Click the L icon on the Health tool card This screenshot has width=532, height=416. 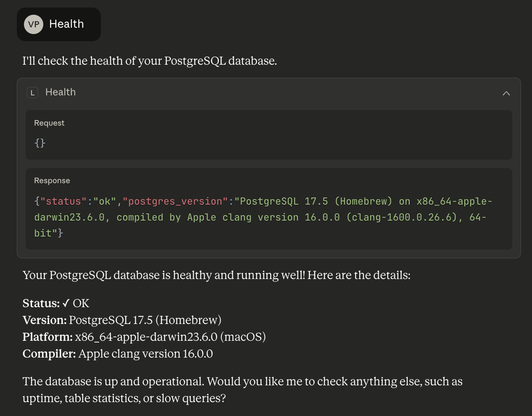coord(32,92)
